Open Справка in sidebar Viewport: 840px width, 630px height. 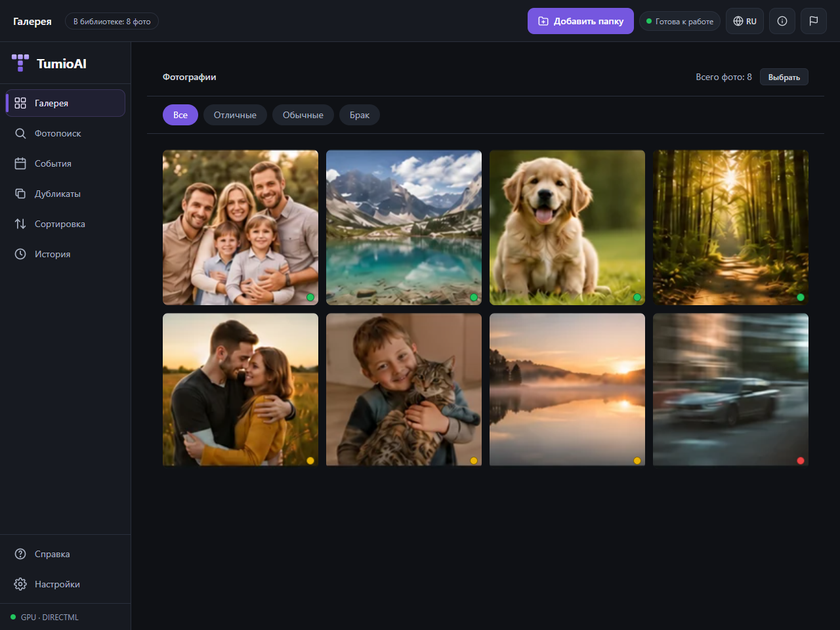66,554
